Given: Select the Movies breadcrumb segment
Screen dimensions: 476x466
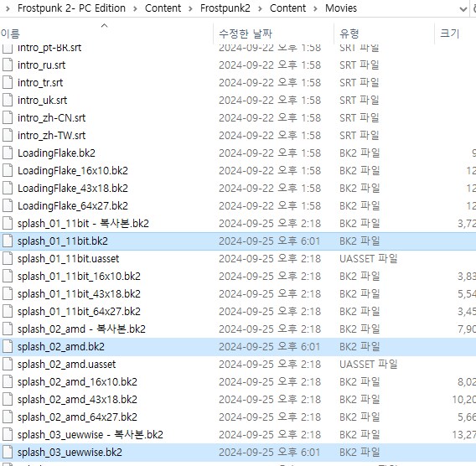Looking at the screenshot, I should [341, 8].
